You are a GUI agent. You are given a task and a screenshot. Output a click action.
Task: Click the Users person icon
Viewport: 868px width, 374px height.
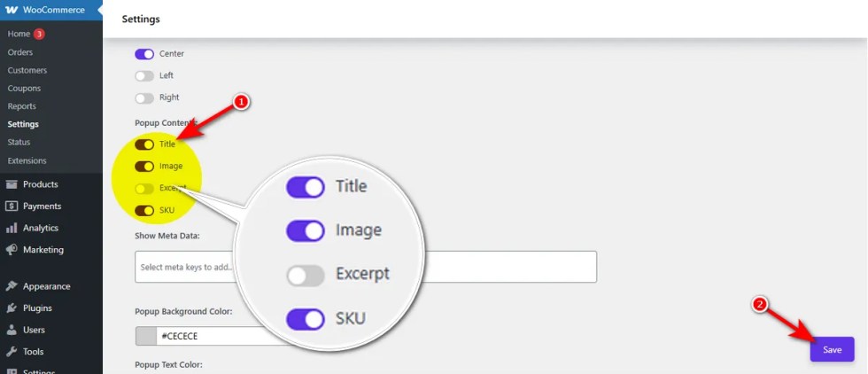pyautogui.click(x=12, y=330)
